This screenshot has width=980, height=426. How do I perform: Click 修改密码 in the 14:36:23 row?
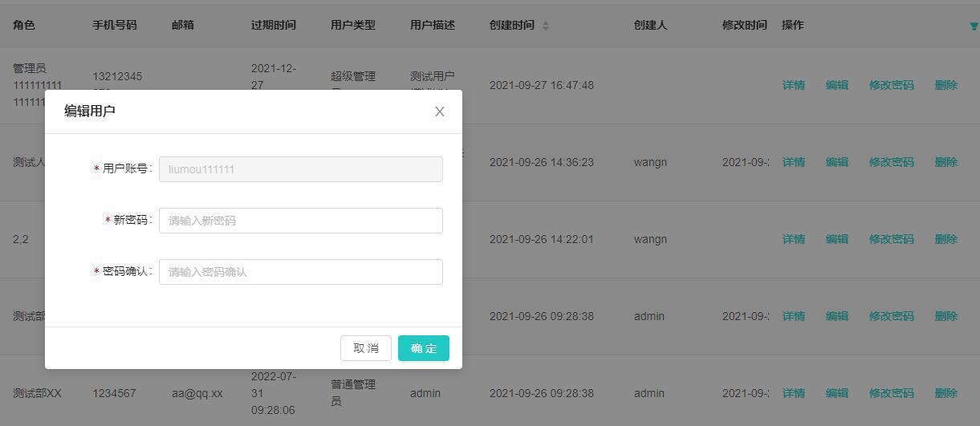click(x=891, y=162)
